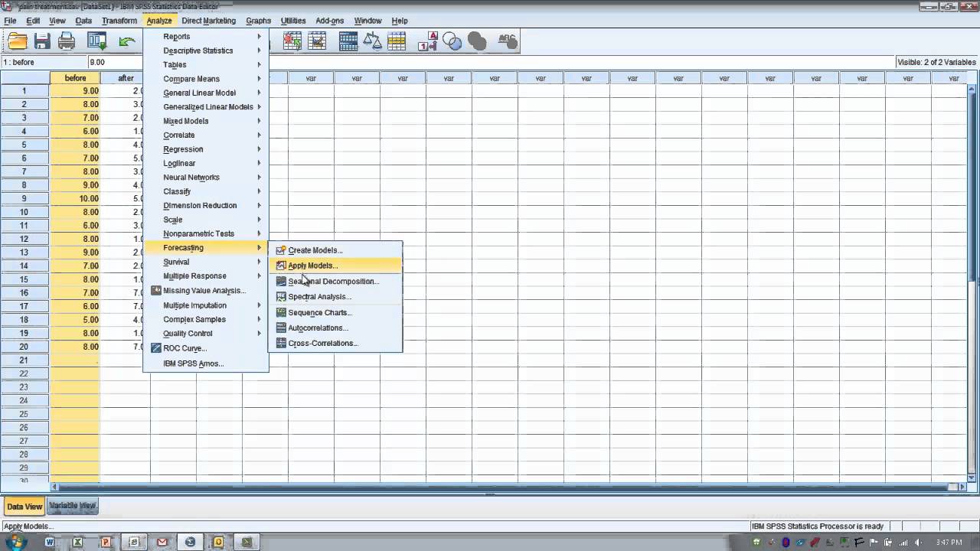Select Cross-Correlations entry
980x551 pixels.
click(335, 343)
